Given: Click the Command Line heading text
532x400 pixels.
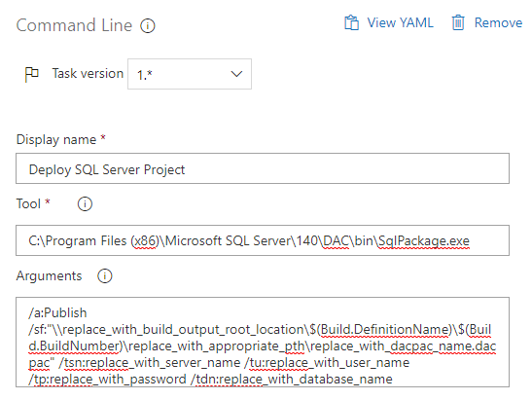Looking at the screenshot, I should click(x=74, y=25).
